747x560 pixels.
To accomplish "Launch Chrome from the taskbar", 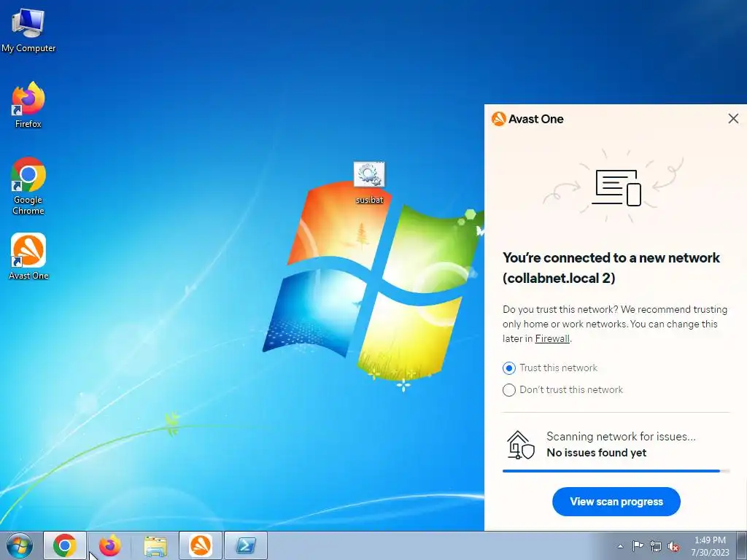I will click(65, 545).
